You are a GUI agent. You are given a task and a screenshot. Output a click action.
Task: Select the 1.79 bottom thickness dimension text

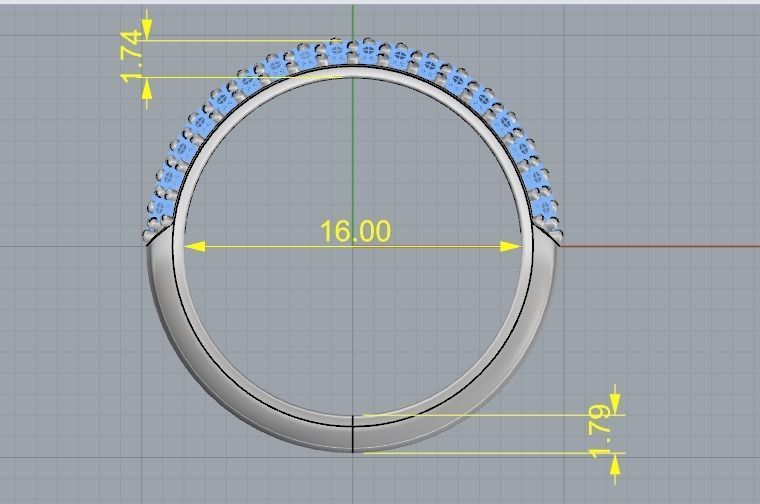(x=600, y=431)
